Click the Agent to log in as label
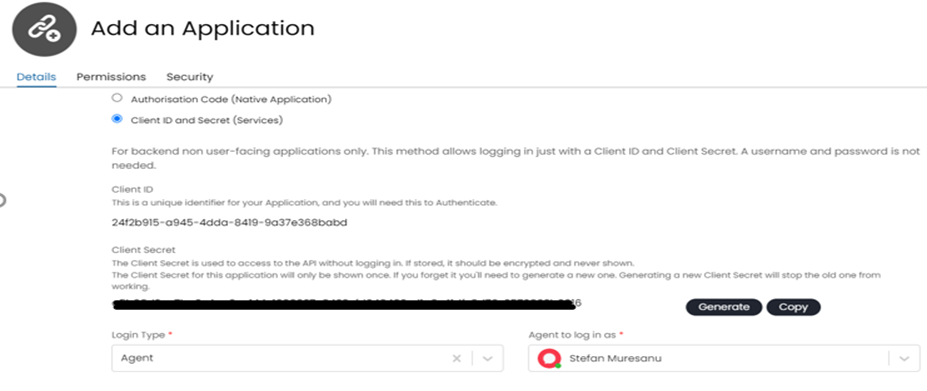The image size is (927, 391). point(572,335)
